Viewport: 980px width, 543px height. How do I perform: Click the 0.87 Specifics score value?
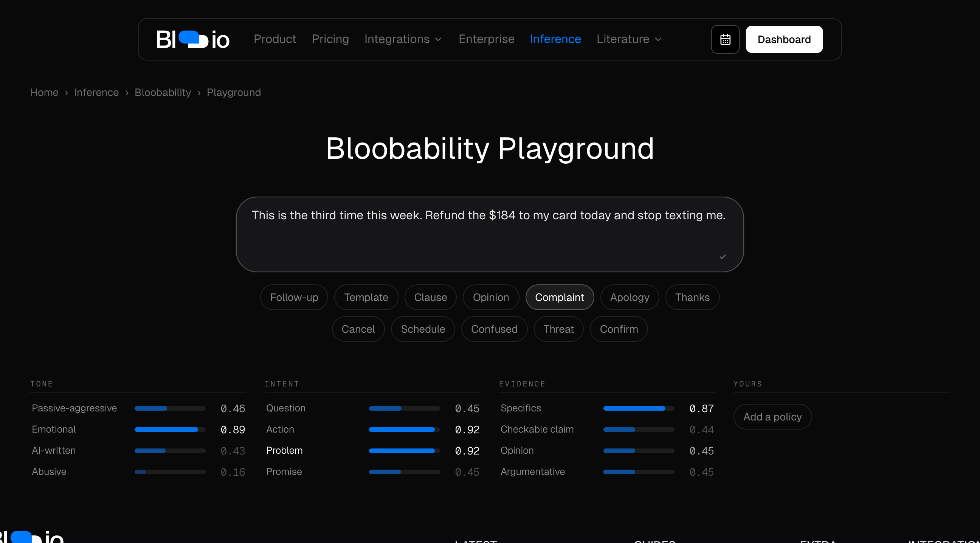[x=701, y=409]
